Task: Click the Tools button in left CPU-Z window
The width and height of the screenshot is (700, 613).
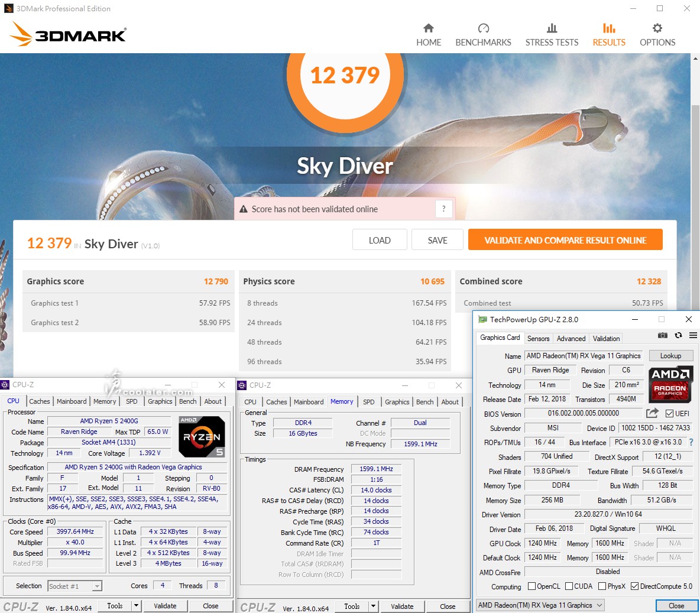Action: [x=115, y=606]
